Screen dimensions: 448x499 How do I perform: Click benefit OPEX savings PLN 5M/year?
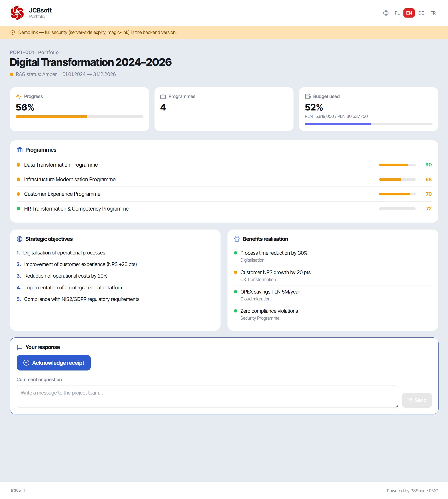(270, 292)
